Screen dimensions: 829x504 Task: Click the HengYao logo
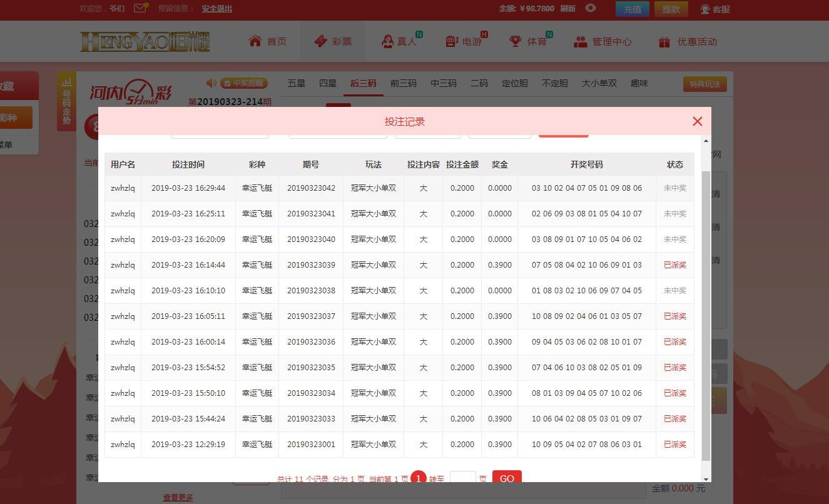tap(145, 41)
